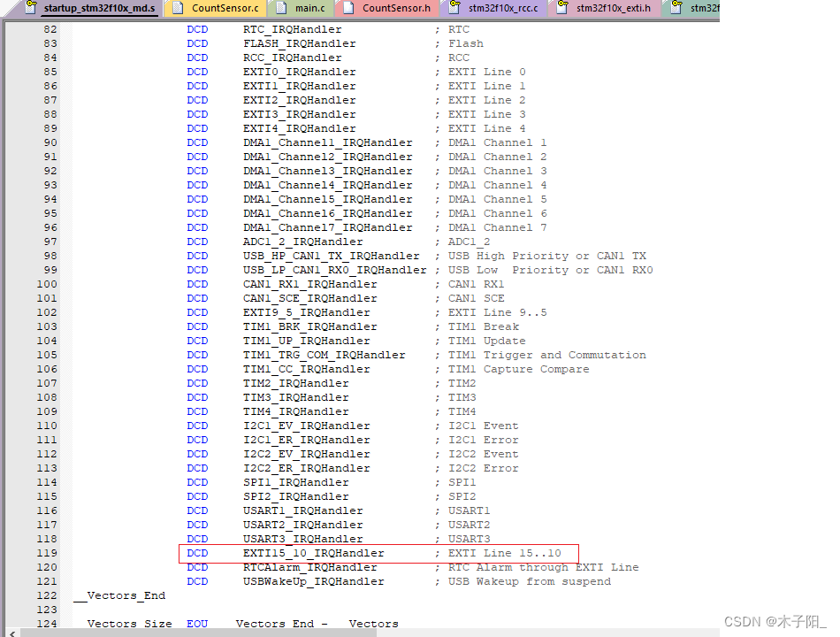Click TIM4_IRQHandler on line 109

295,411
